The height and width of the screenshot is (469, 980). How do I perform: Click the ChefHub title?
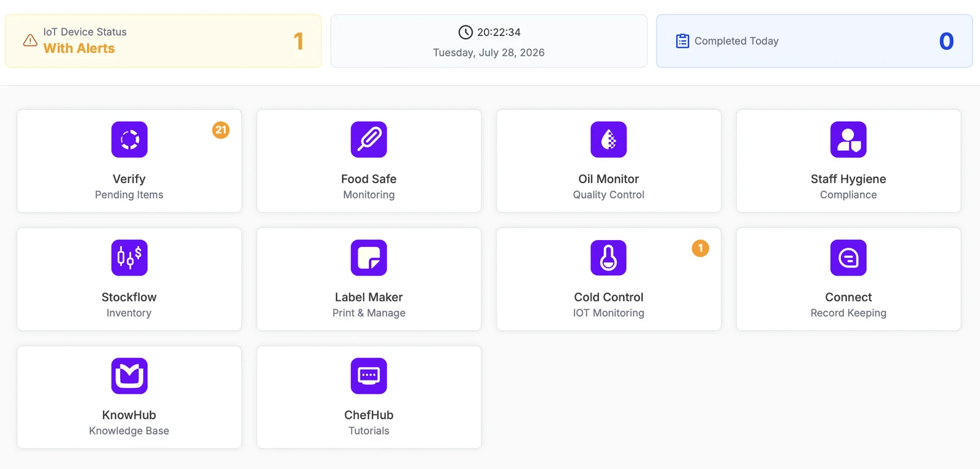[369, 415]
